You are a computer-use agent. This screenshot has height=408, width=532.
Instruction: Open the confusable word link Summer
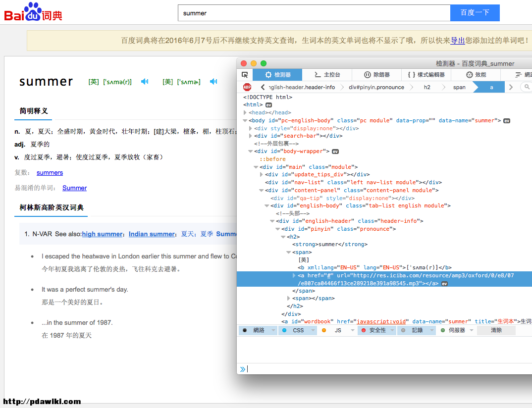tap(75, 188)
